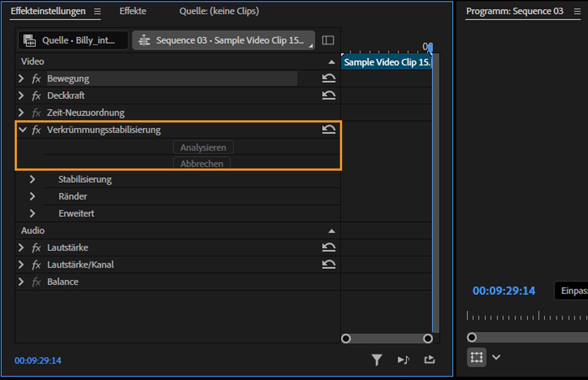Toggle Verkrümmungsstabilisierung fx switch

[36, 129]
